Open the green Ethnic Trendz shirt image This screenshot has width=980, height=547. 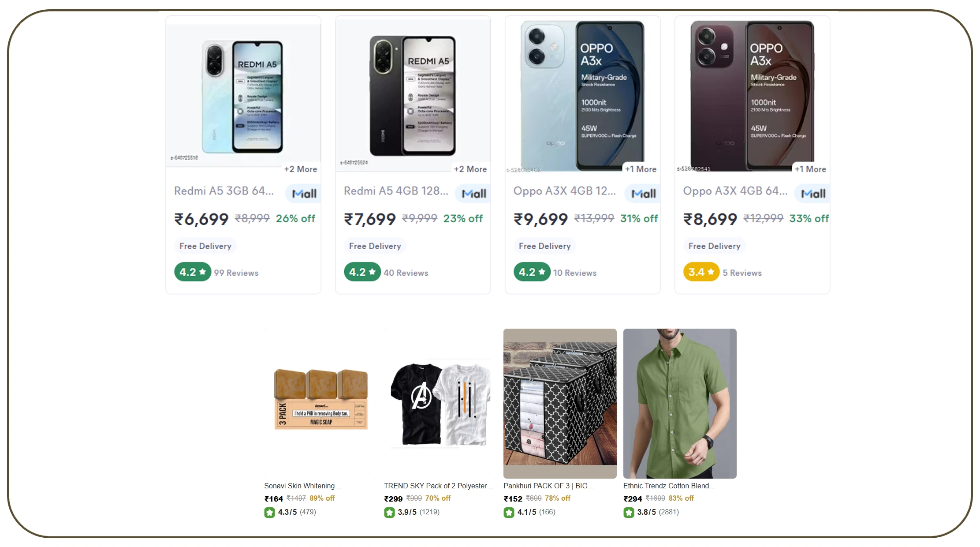[x=680, y=403]
